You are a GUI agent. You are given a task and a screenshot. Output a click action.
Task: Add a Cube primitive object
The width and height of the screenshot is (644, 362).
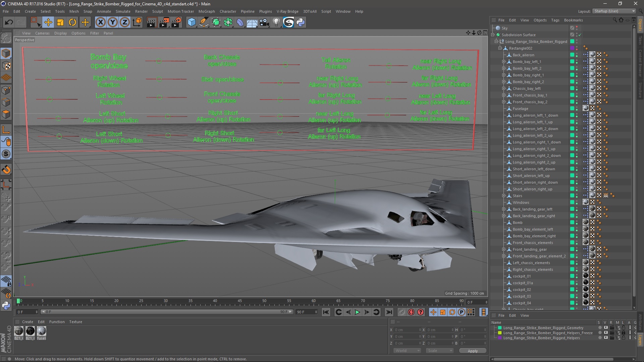coord(192,22)
